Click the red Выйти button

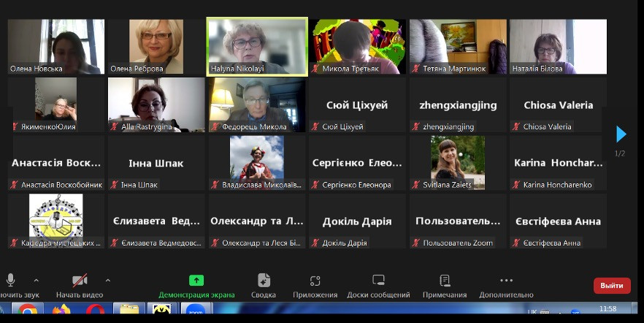[612, 286]
